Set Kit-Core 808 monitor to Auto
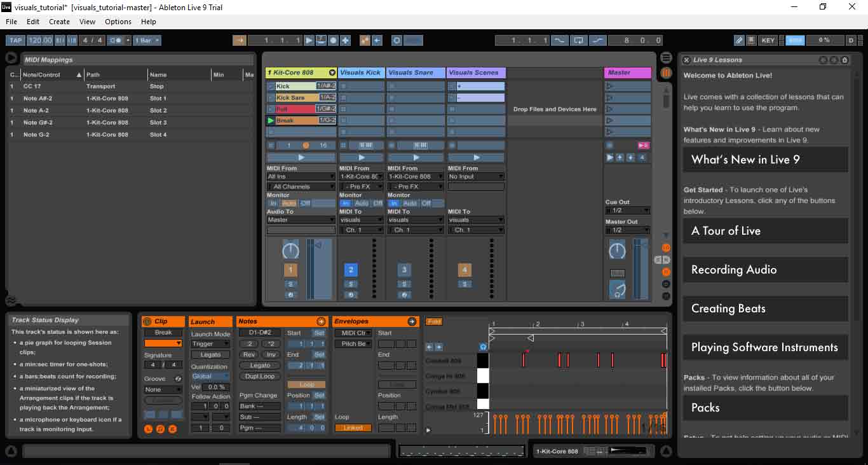Image resolution: width=868 pixels, height=465 pixels. pos(288,204)
